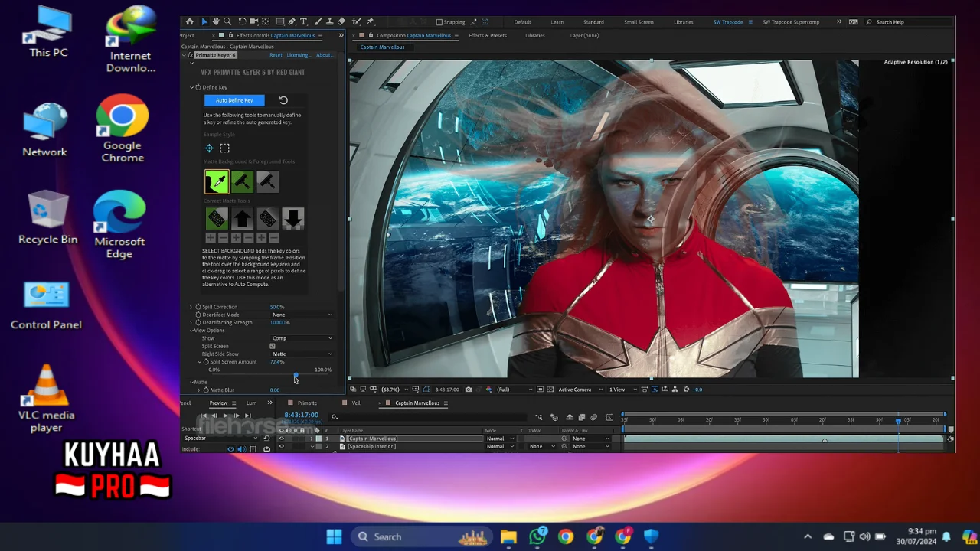
Task: Switch to the Libraries panel tab
Action: tap(535, 35)
